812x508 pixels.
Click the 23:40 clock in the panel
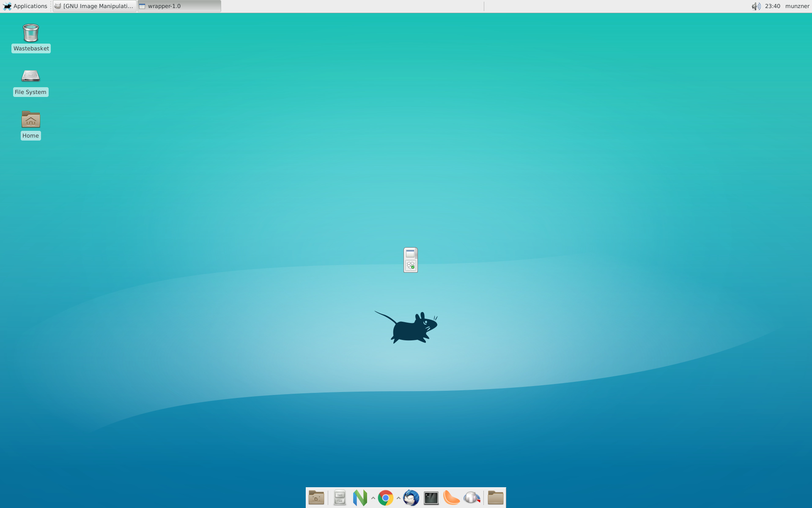(x=772, y=6)
